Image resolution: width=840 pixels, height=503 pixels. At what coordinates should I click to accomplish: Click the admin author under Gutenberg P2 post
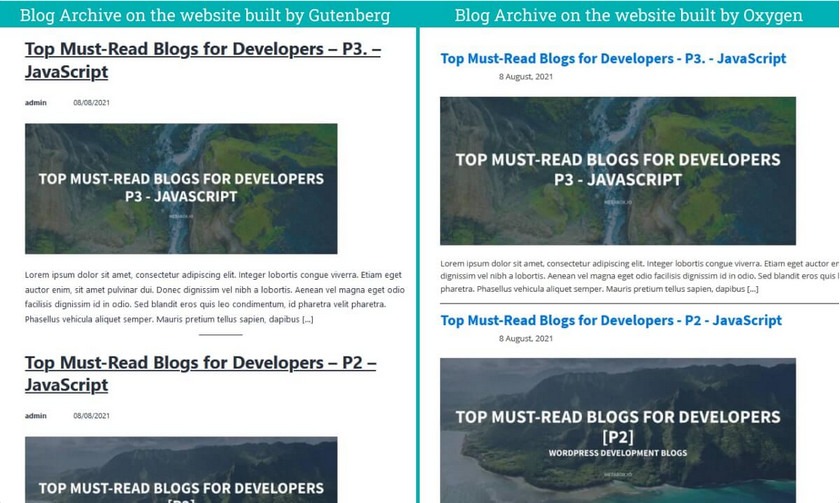tap(36, 416)
